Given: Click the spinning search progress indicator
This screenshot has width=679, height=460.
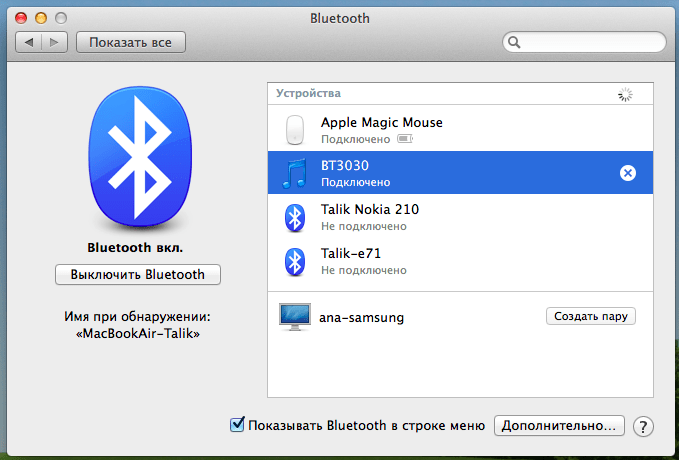Looking at the screenshot, I should pos(625,94).
